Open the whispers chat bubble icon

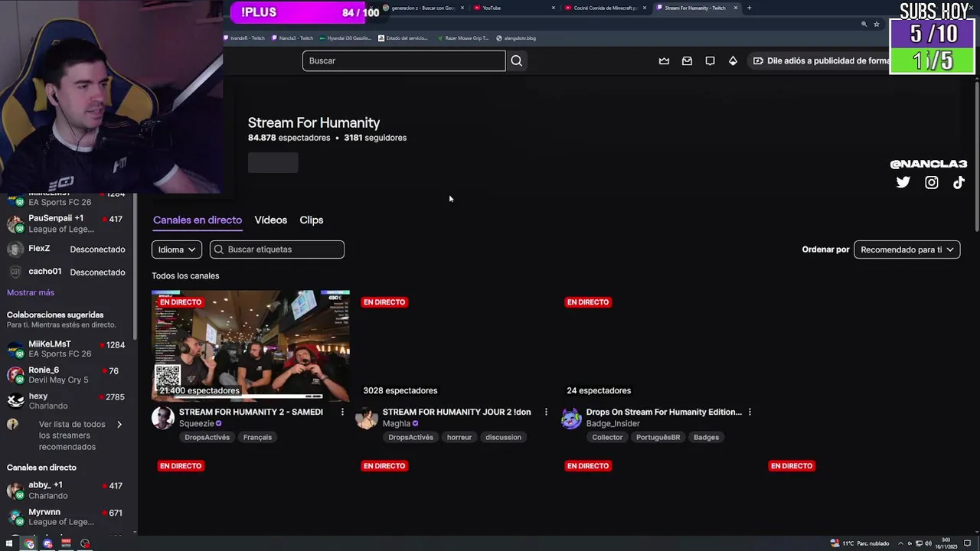(x=710, y=60)
